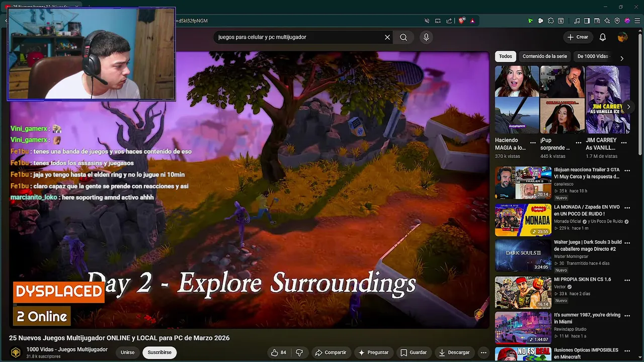Start voice search with the microphone icon
The width and height of the screenshot is (644, 362).
[x=426, y=37]
